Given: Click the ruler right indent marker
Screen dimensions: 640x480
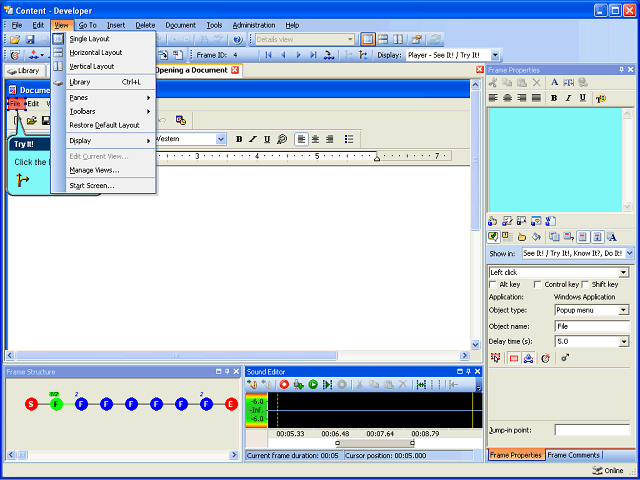Looking at the screenshot, I should tap(377, 158).
